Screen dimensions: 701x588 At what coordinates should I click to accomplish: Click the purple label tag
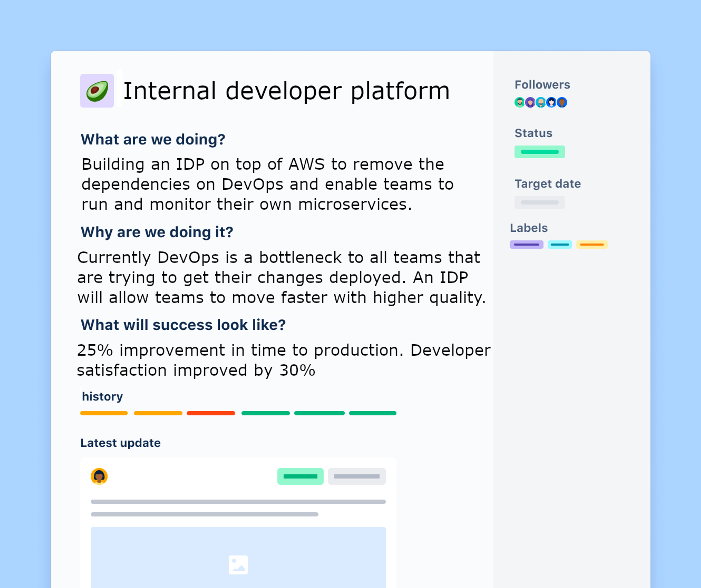[x=526, y=245]
